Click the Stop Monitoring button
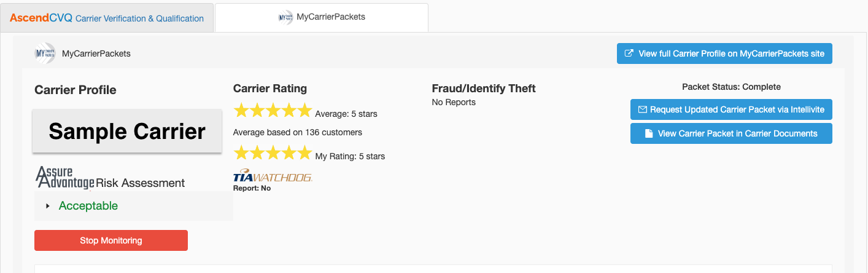 pos(111,240)
